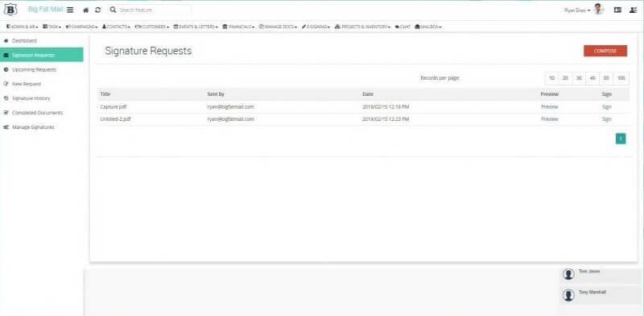This screenshot has width=644, height=316.
Task: Open the Projects & Inventory menu
Action: 363,27
